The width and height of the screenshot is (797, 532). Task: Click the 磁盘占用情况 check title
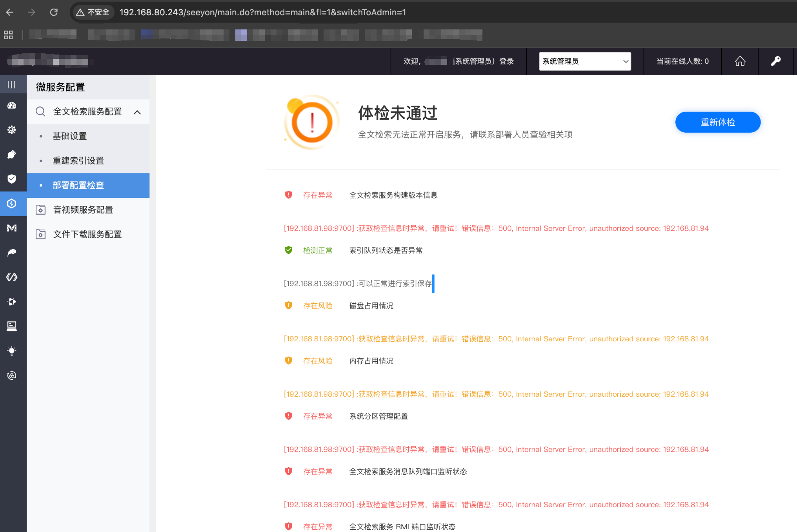[x=371, y=306]
